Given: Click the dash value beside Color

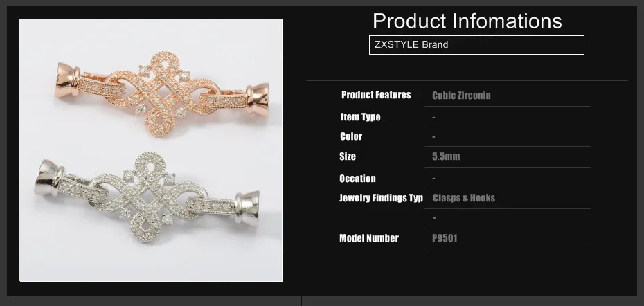Looking at the screenshot, I should [433, 137].
